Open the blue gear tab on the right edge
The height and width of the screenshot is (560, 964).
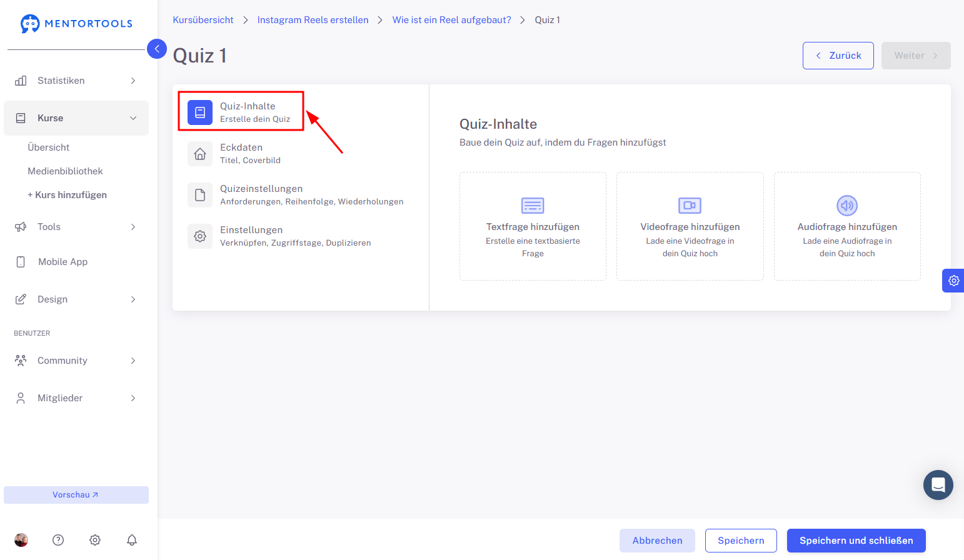coord(953,281)
